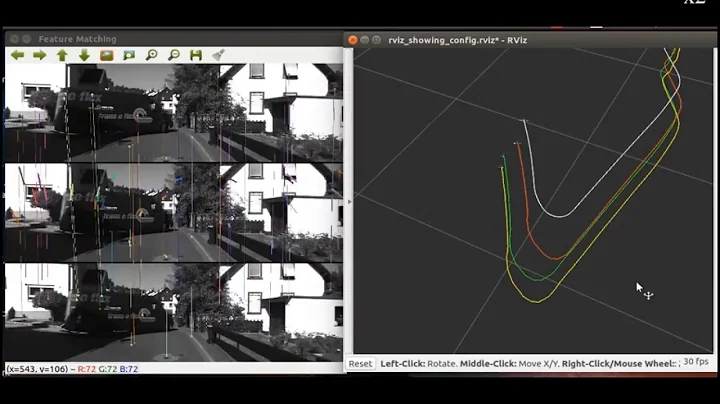
Task: Zoom in with the plus magnifier
Action: point(151,55)
